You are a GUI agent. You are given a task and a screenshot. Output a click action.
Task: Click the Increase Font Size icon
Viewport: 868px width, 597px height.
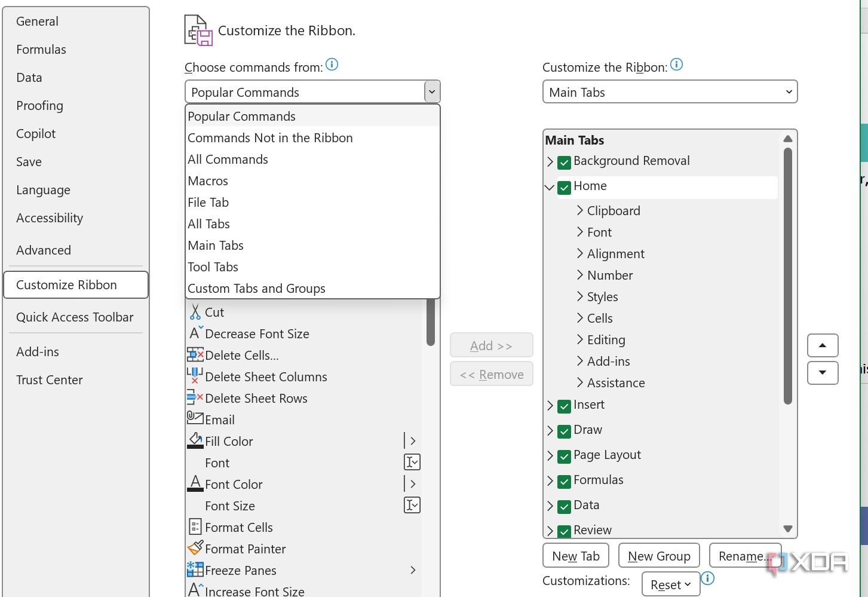(196, 590)
